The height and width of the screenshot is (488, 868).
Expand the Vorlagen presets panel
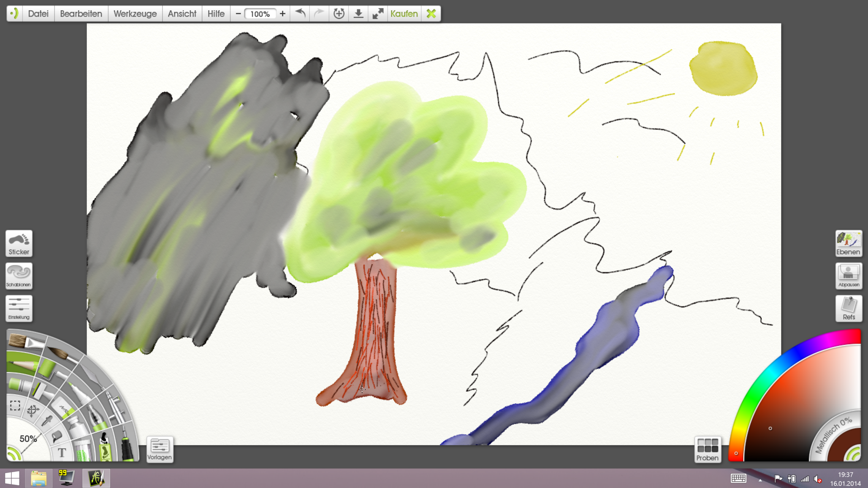(x=160, y=449)
